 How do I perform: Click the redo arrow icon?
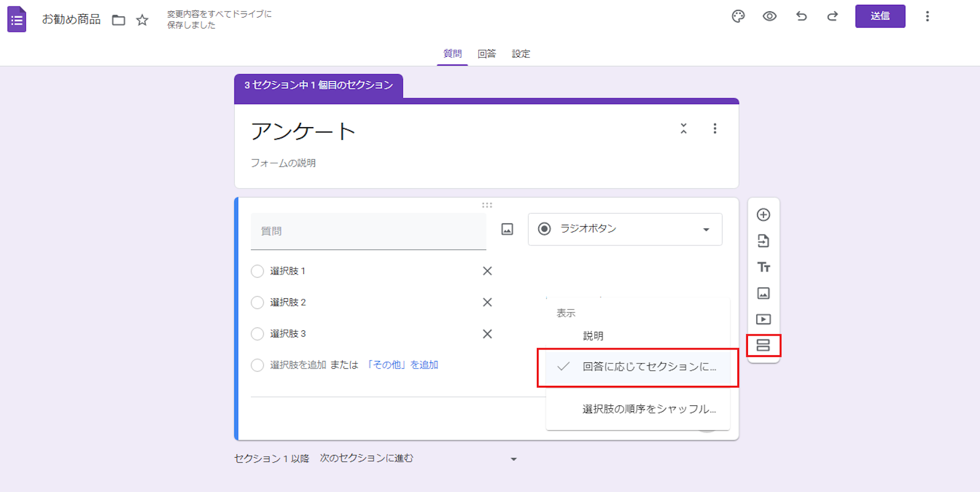pos(833,16)
